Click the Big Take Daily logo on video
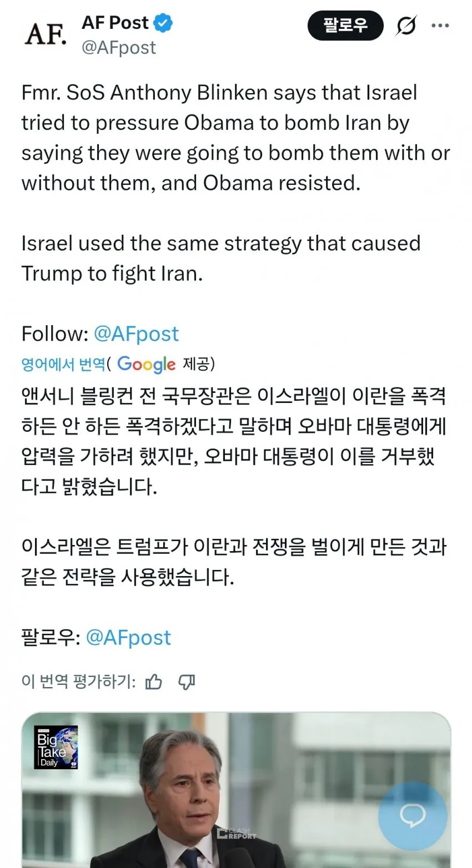The image size is (472, 868). click(x=56, y=747)
